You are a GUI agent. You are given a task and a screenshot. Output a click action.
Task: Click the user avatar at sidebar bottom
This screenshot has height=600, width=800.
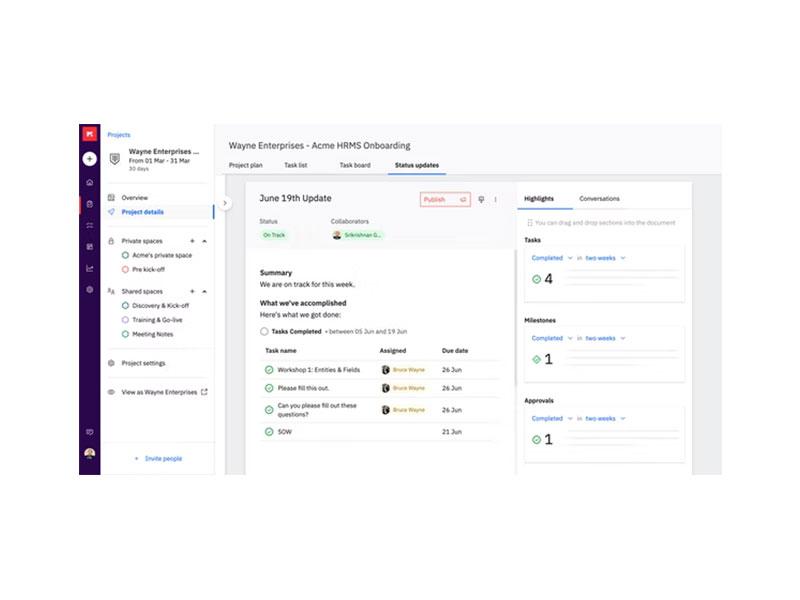coord(90,453)
